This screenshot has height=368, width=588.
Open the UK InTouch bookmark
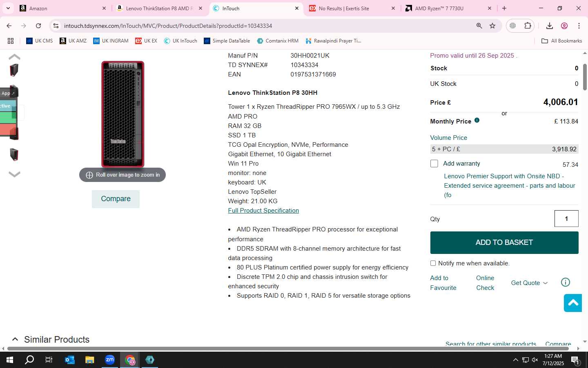point(180,41)
